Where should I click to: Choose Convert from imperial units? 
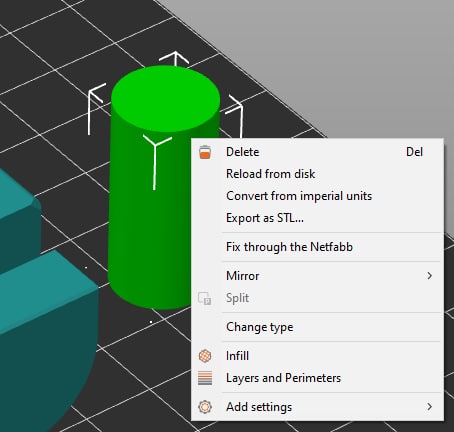317,196
